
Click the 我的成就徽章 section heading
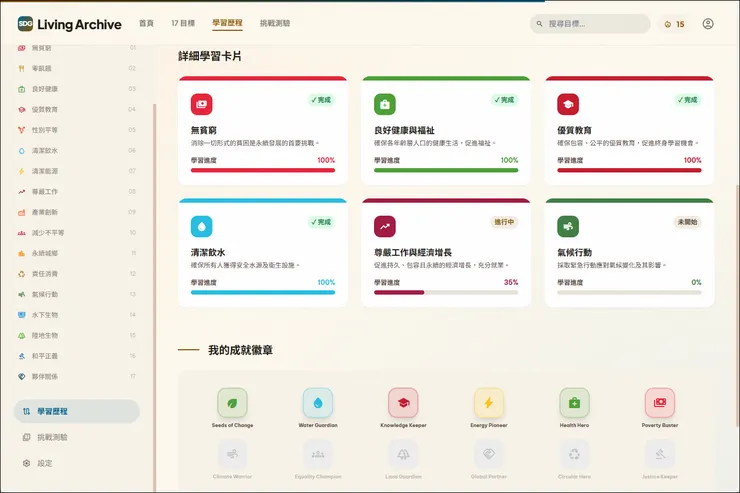(x=240, y=350)
